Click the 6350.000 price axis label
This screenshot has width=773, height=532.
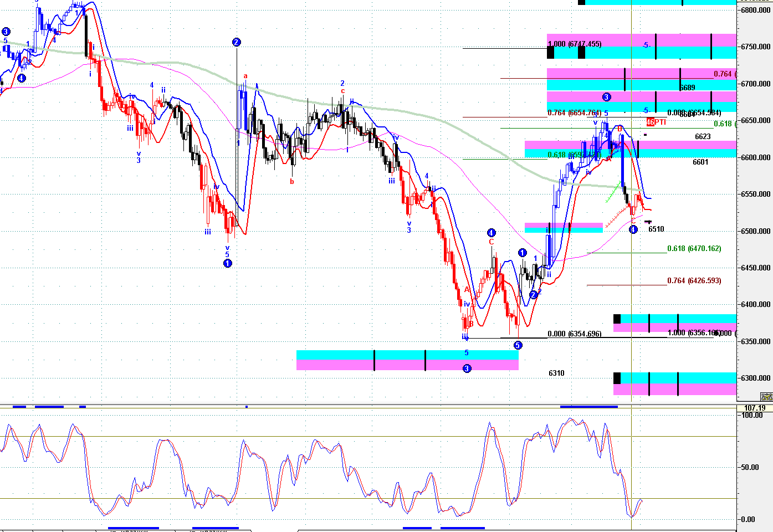(756, 341)
